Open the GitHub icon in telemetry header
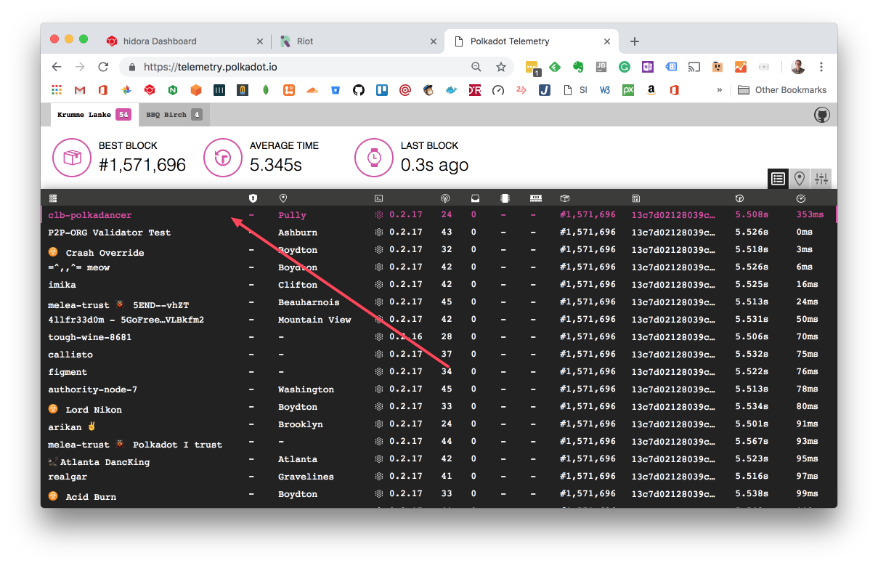Image resolution: width=878 pixels, height=566 pixels. pos(822,115)
